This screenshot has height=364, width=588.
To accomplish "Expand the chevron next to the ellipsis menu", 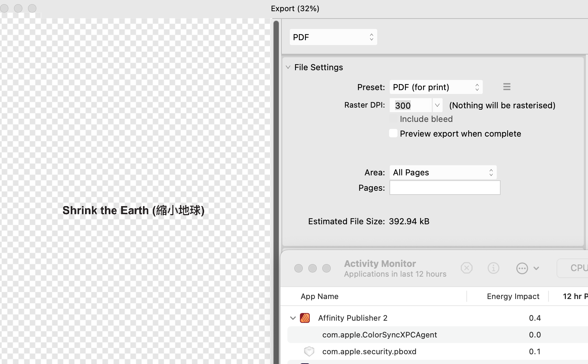I will [x=536, y=268].
